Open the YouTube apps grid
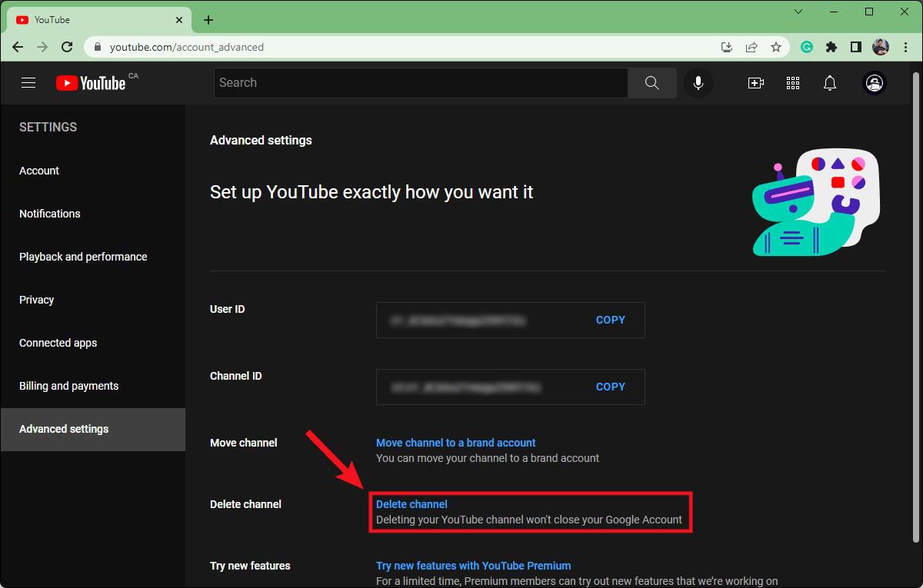The height and width of the screenshot is (588, 923). (793, 83)
